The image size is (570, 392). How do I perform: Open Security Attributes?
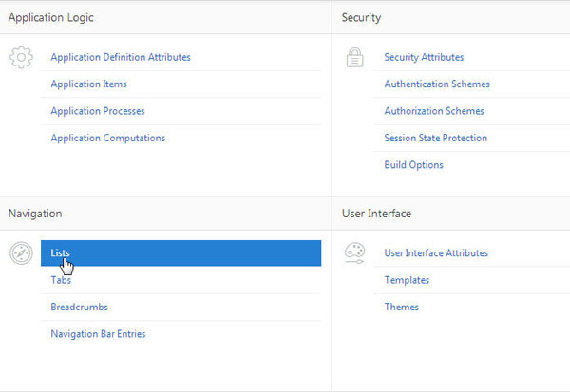pos(424,58)
